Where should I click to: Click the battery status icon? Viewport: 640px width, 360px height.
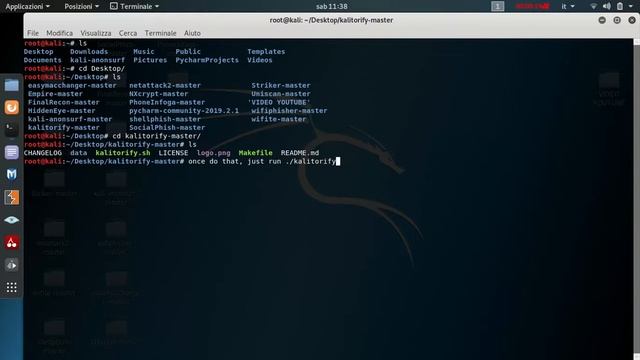pos(620,6)
